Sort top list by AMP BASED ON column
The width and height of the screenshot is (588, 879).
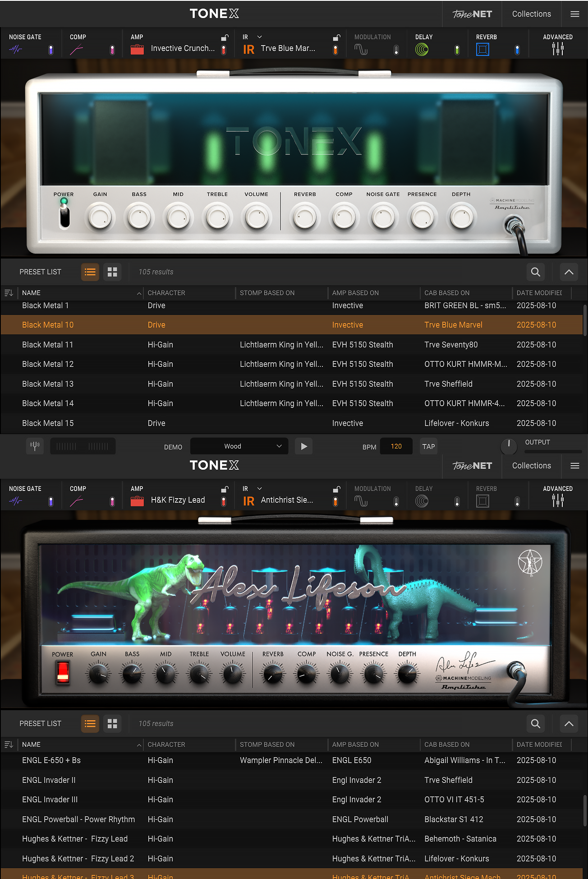[355, 293]
